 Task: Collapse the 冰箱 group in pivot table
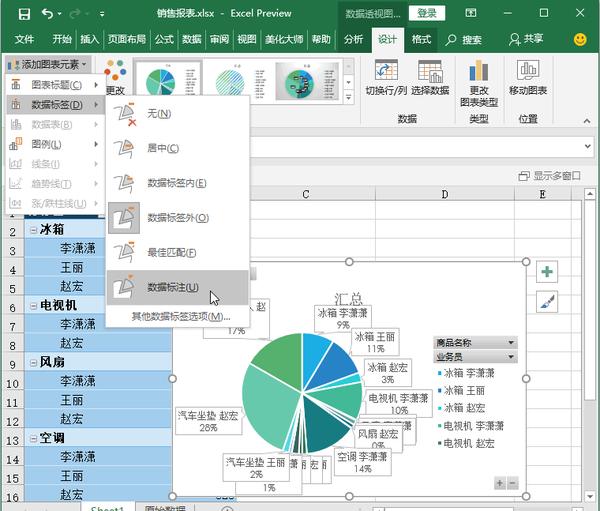click(x=33, y=230)
